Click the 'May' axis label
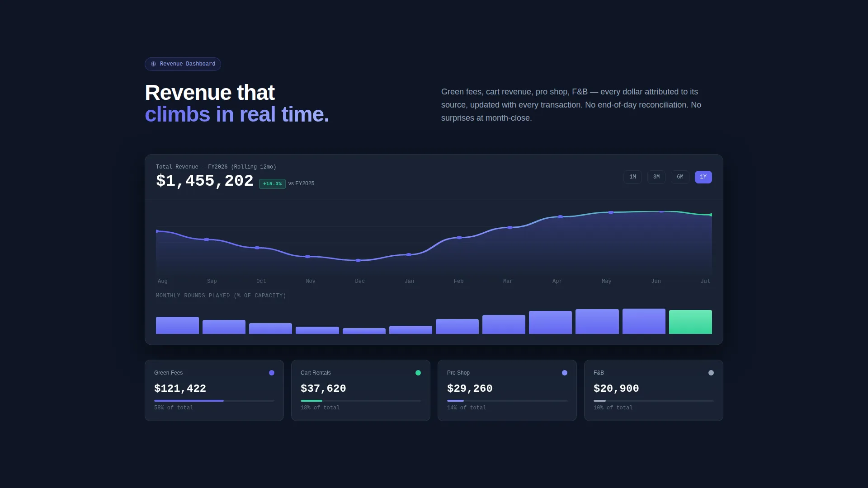Viewport: 868px width, 488px height. coord(607,281)
